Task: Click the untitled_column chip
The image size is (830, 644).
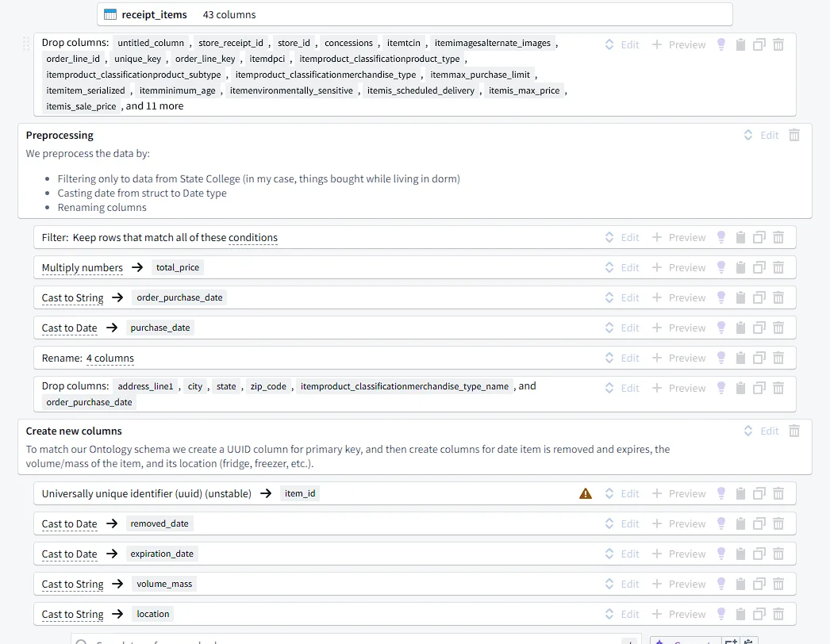Action: click(x=151, y=43)
